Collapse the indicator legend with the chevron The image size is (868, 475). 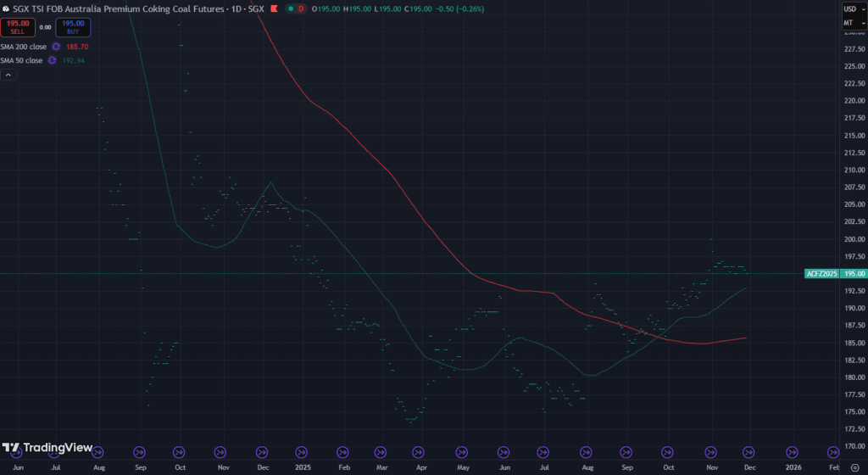tap(8, 75)
